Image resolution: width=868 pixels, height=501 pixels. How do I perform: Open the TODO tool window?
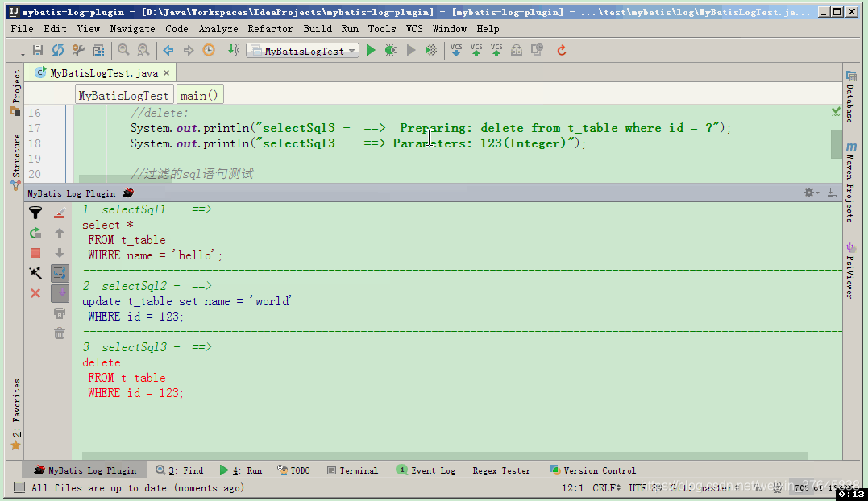tap(294, 470)
